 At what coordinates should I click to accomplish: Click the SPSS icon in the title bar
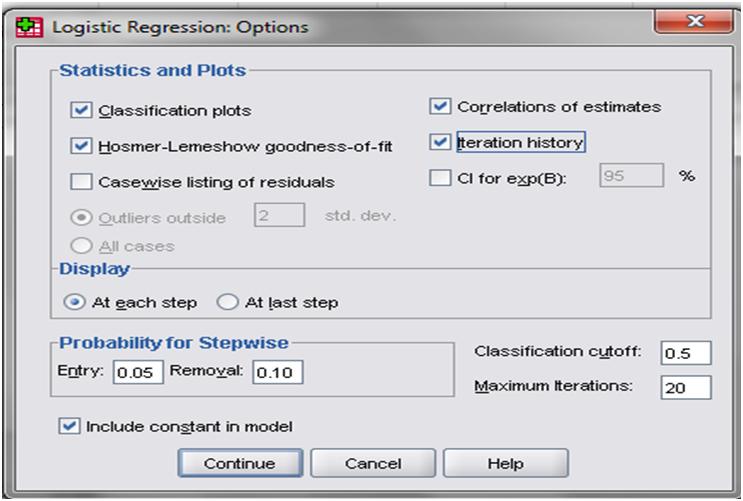[29, 27]
